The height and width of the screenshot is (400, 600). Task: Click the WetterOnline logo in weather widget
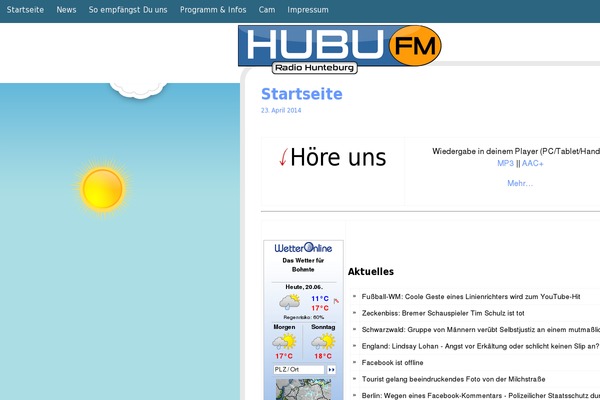tap(303, 248)
